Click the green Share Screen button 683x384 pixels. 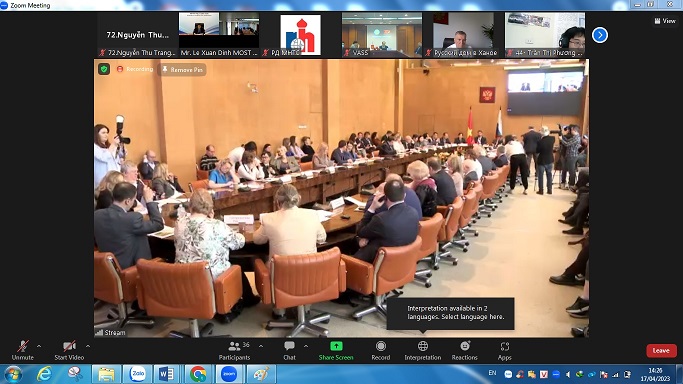point(336,350)
